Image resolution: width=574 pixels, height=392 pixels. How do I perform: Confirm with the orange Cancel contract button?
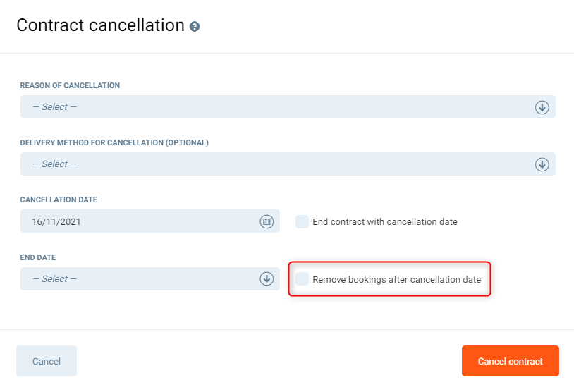pyautogui.click(x=510, y=361)
